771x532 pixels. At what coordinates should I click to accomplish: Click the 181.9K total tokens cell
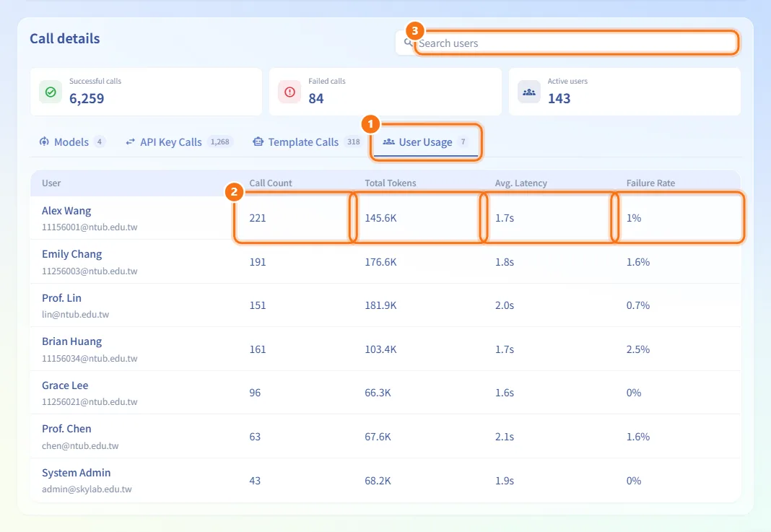(380, 305)
